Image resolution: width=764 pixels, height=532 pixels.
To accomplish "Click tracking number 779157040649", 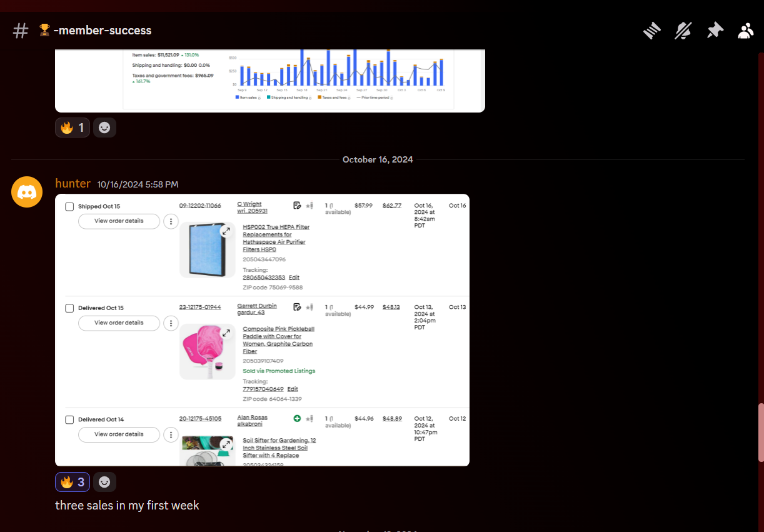I will pyautogui.click(x=263, y=389).
